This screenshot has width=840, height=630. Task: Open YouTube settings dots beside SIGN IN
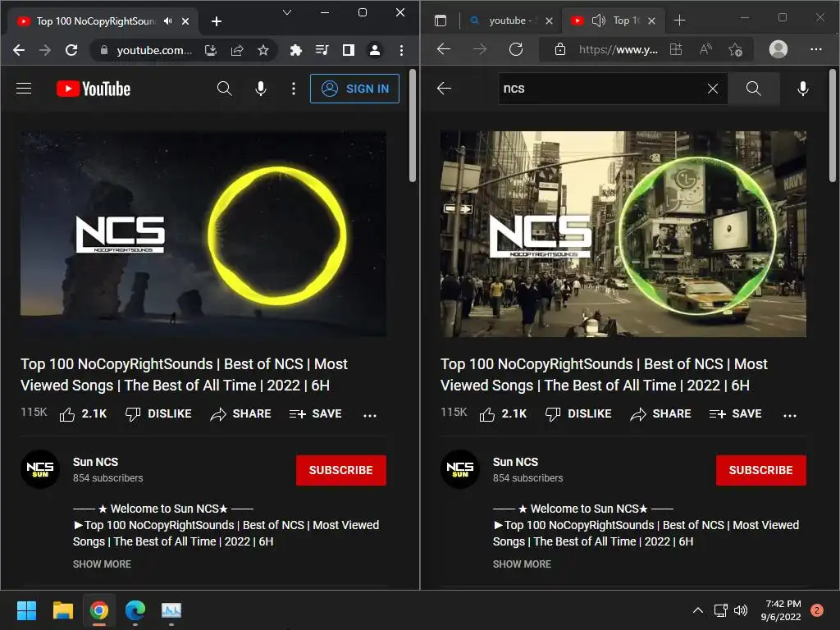pyautogui.click(x=293, y=89)
